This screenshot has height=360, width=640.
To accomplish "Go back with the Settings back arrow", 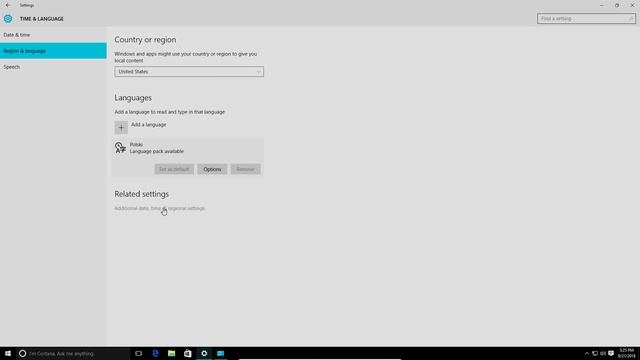I will [8, 5].
